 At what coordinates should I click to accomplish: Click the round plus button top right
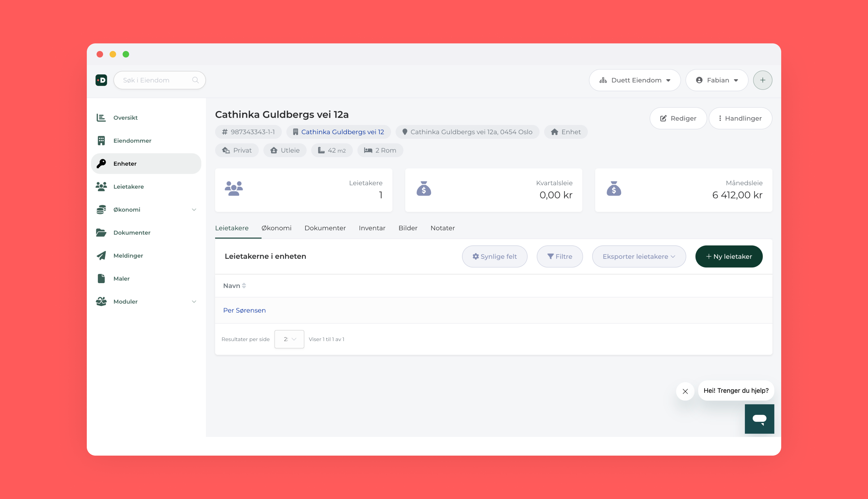[762, 80]
